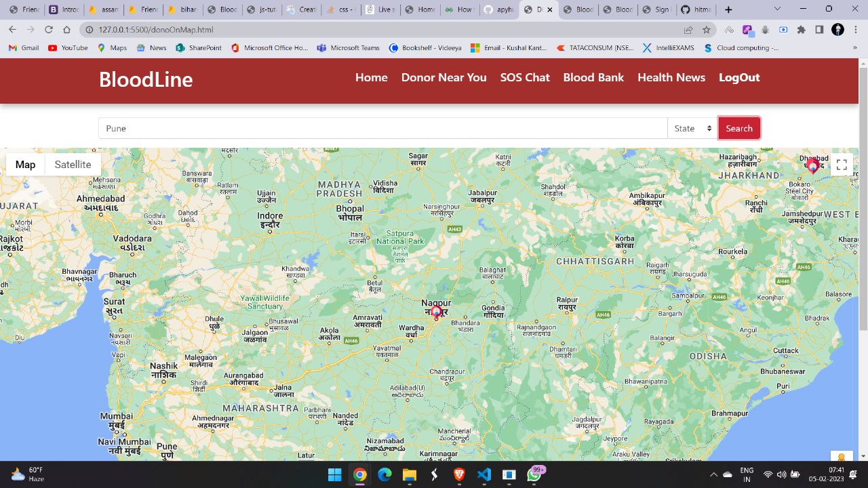The image size is (868, 488).
Task: Open WhatsApp from taskbar
Action: pos(534,474)
